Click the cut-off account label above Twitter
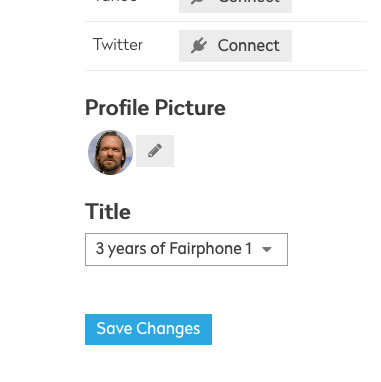Viewport: 381px width, 382px height. pyautogui.click(x=116, y=1)
